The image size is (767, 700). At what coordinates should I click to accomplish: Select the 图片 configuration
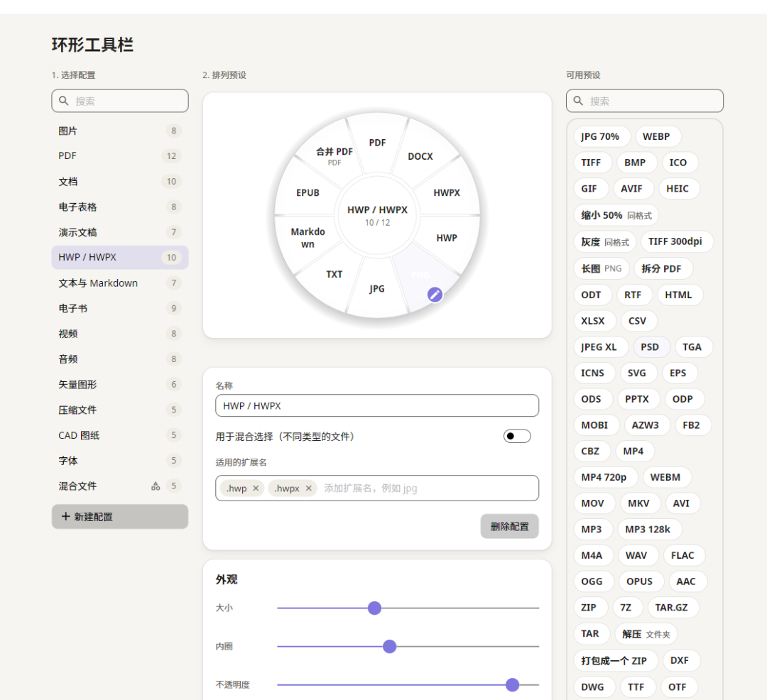pos(120,131)
